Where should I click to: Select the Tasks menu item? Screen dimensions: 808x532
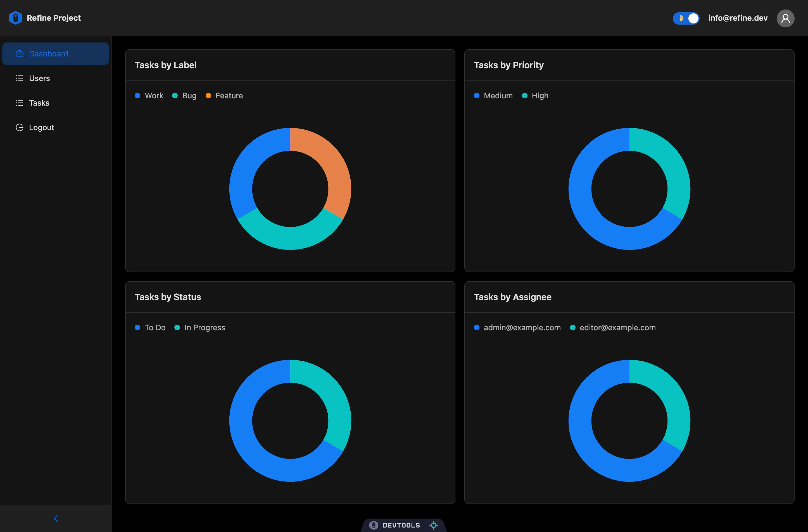tap(39, 103)
